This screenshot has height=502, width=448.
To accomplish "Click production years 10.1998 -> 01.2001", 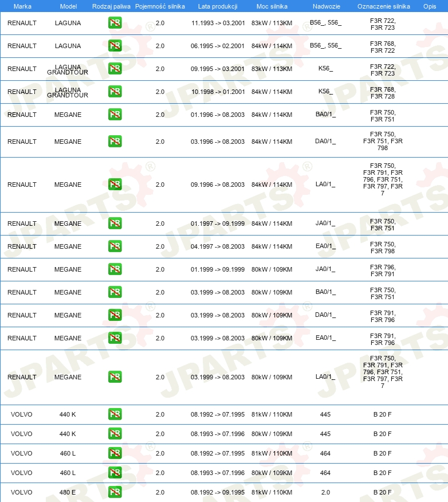I will pos(218,92).
